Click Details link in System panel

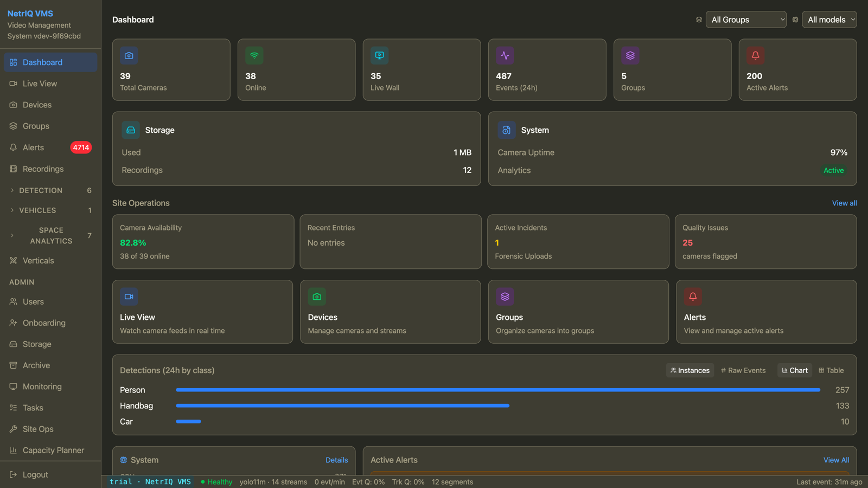point(336,460)
